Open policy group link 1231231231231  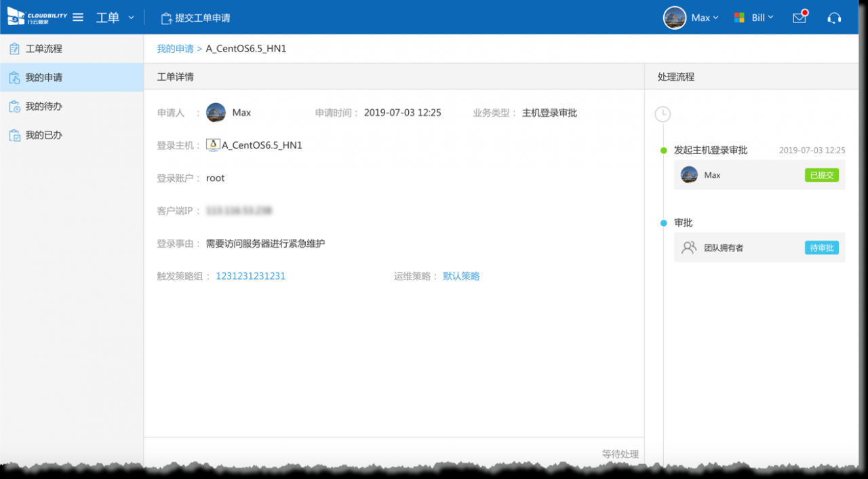click(250, 276)
